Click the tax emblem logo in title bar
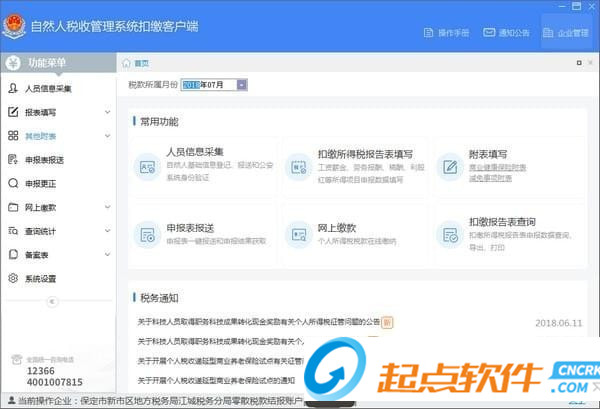This screenshot has height=409, width=600. coord(14,26)
